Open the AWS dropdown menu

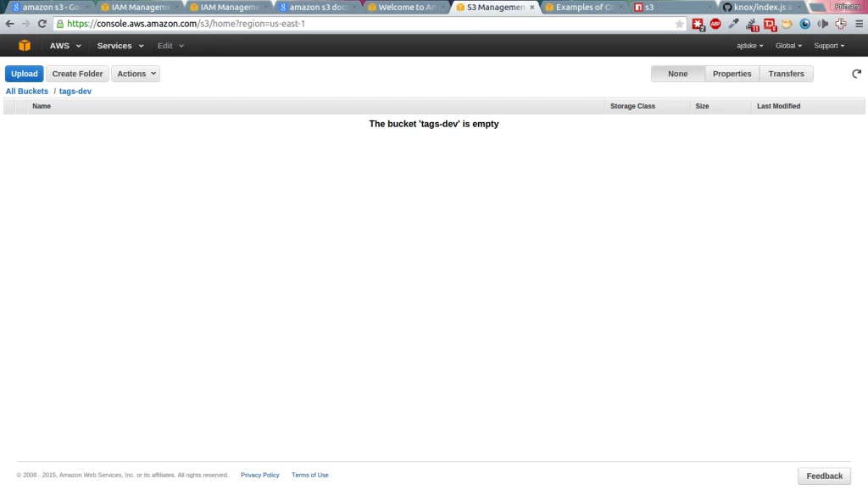coord(65,46)
